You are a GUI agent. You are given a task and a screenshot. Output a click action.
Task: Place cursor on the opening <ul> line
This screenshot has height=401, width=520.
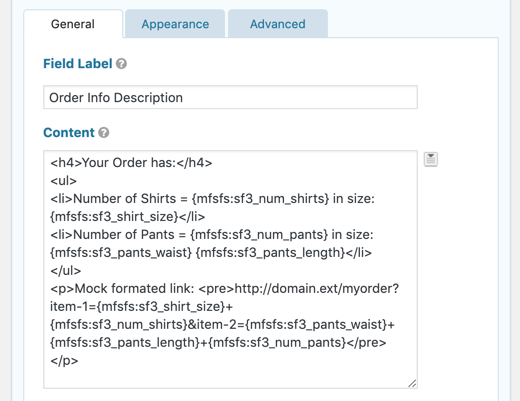[64, 181]
